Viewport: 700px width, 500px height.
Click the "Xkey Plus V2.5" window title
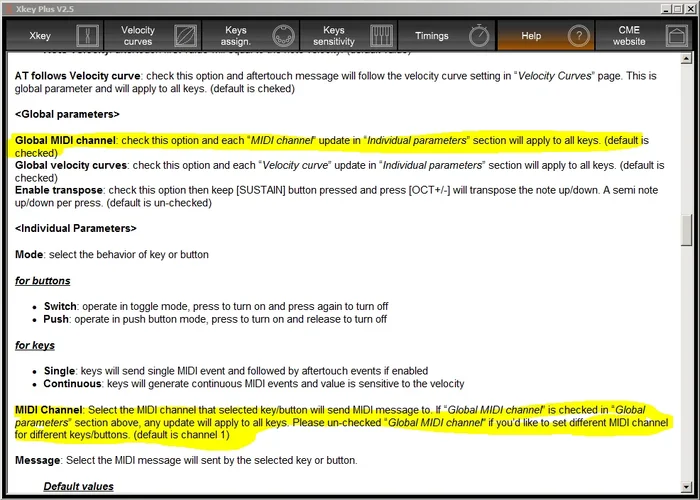point(45,9)
